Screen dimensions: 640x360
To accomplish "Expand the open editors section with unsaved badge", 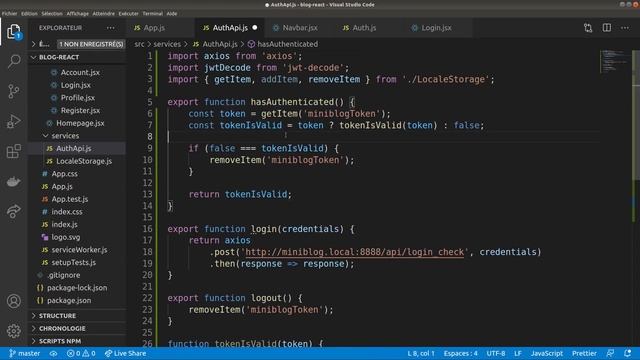I will (x=78, y=44).
